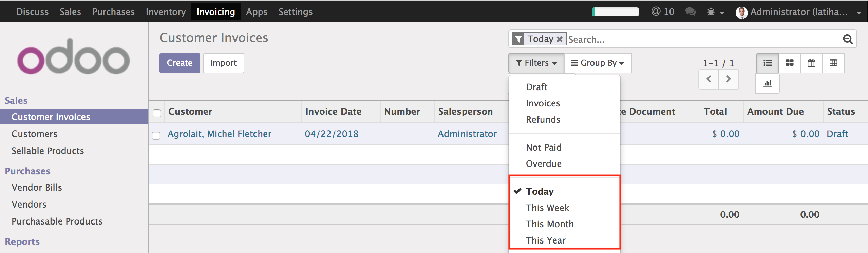The height and width of the screenshot is (253, 868).
Task: Click the search magnifier icon
Action: coord(848,39)
